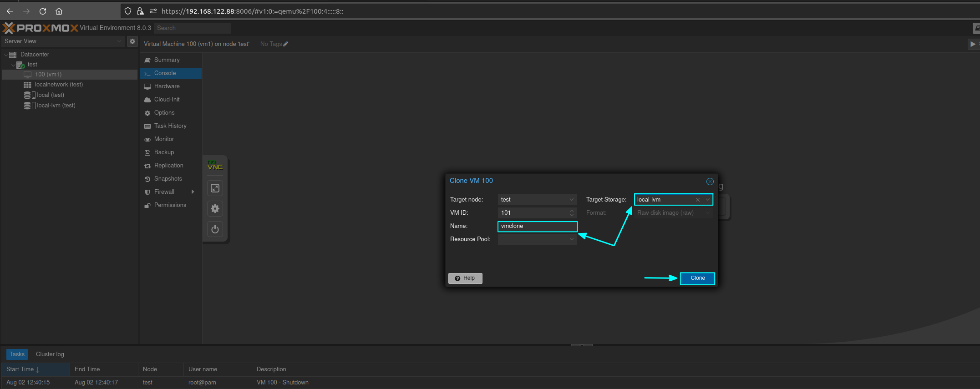Open the Server View settings gear
The image size is (980, 389).
[x=132, y=41]
